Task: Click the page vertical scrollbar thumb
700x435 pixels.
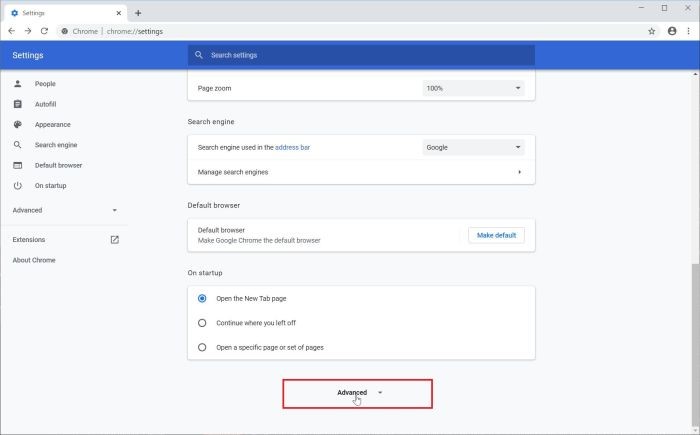Action: 696,343
